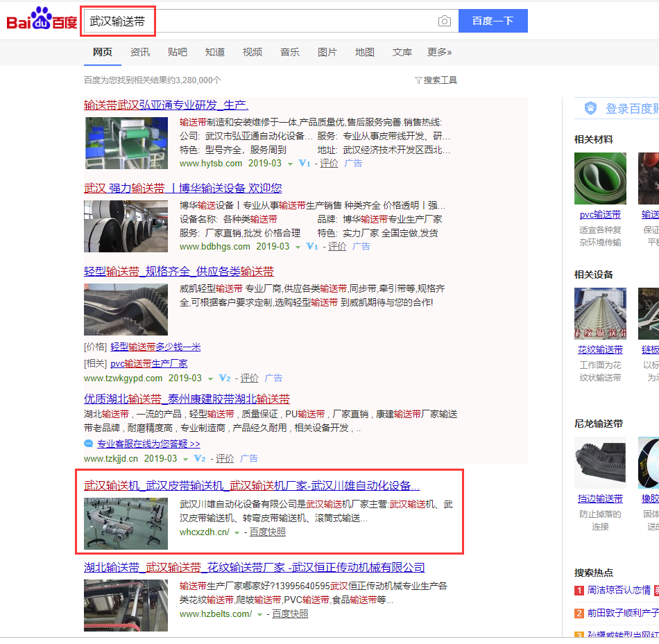659x644 pixels.
Task: Click 广告 label on hytsb.com result
Action: (x=353, y=163)
